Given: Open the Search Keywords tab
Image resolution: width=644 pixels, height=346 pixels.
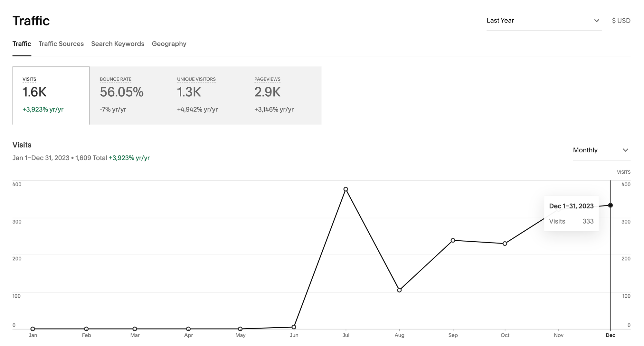Looking at the screenshot, I should pyautogui.click(x=118, y=43).
